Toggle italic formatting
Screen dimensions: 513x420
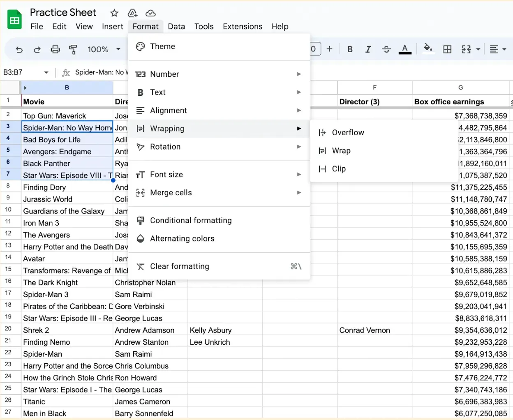(368, 49)
